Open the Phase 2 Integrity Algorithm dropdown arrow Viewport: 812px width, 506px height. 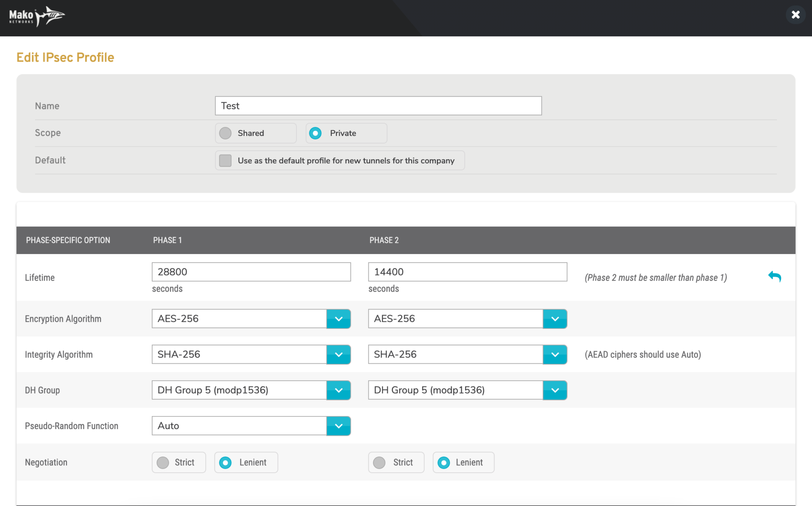555,354
